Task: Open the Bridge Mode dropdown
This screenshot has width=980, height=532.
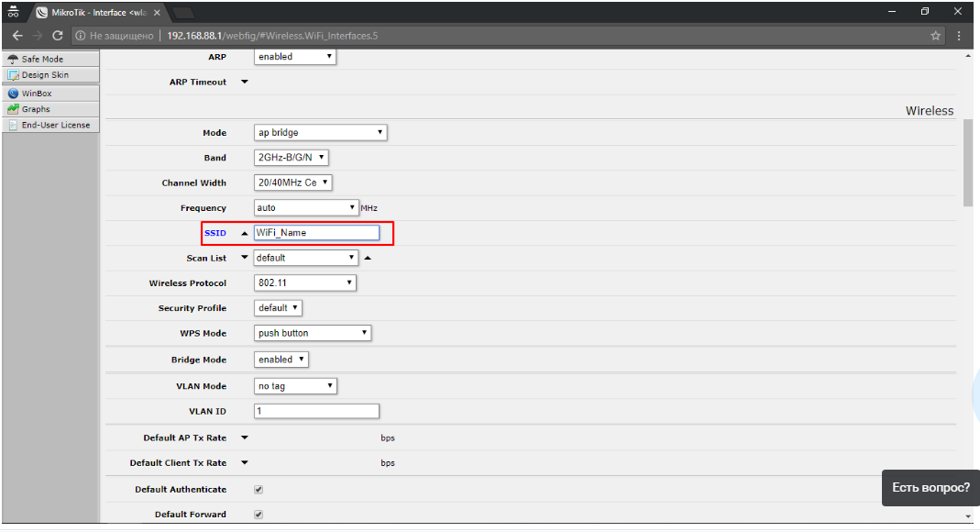Action: 281,360
